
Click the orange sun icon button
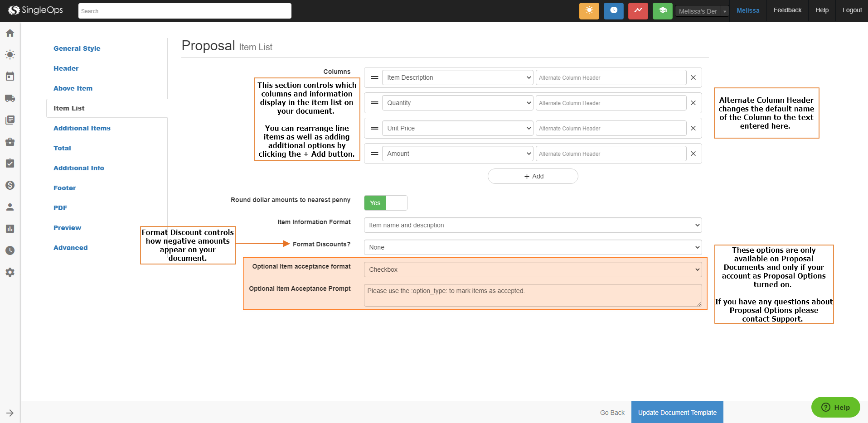coord(589,11)
